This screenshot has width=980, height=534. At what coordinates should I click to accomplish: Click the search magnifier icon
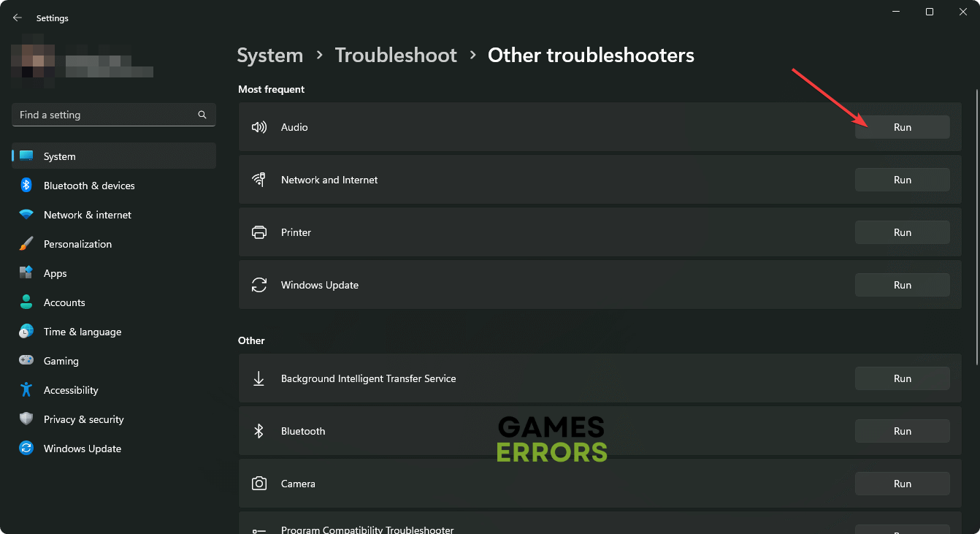coord(202,115)
